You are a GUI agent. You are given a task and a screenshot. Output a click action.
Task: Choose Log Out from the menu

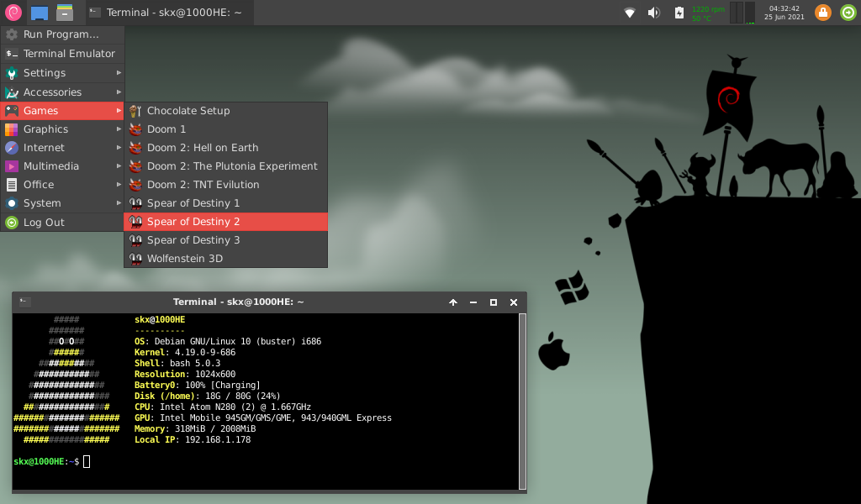click(62, 222)
